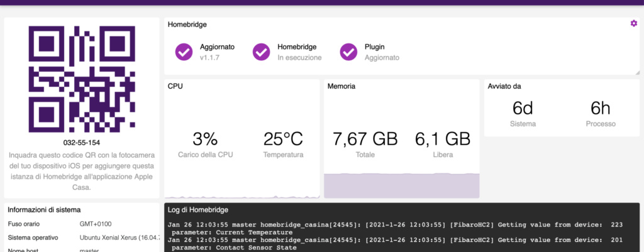The width and height of the screenshot is (644, 252).
Task: Click the Totale memory label
Action: 365,155
